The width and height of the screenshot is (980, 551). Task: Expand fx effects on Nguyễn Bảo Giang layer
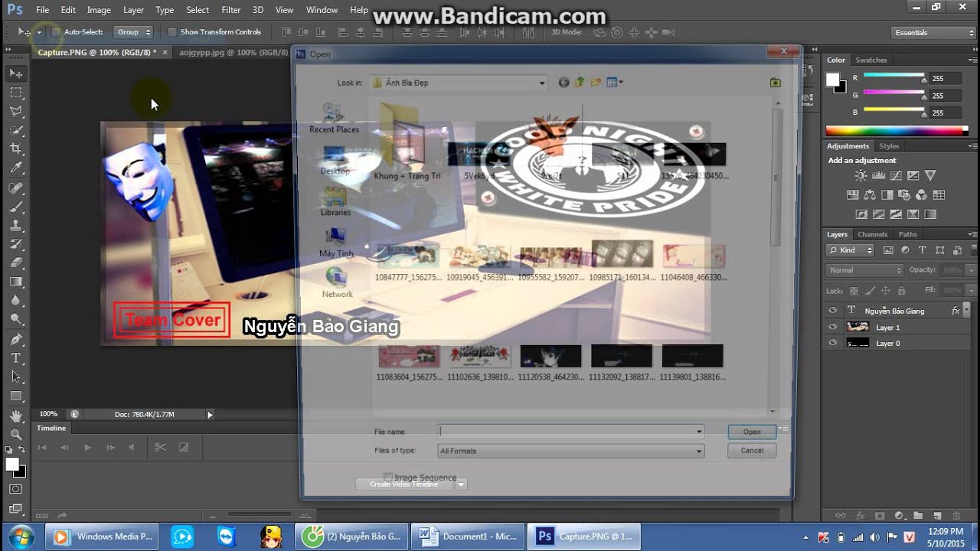coord(966,310)
